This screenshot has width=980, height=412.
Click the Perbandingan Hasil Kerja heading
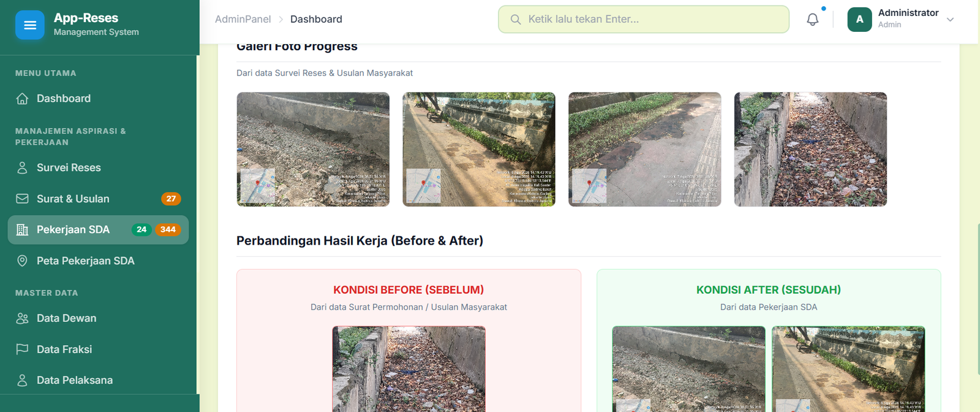tap(360, 241)
